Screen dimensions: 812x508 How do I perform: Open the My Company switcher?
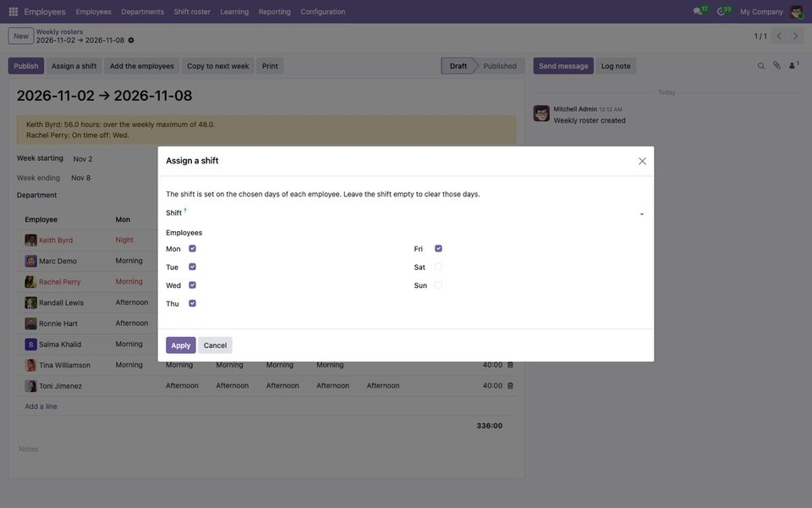tap(760, 11)
